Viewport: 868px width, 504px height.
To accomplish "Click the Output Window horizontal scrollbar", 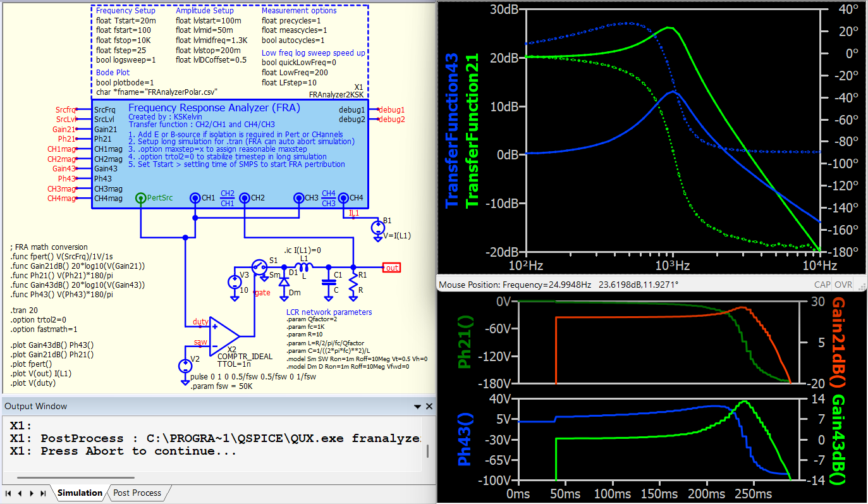I will [76, 478].
